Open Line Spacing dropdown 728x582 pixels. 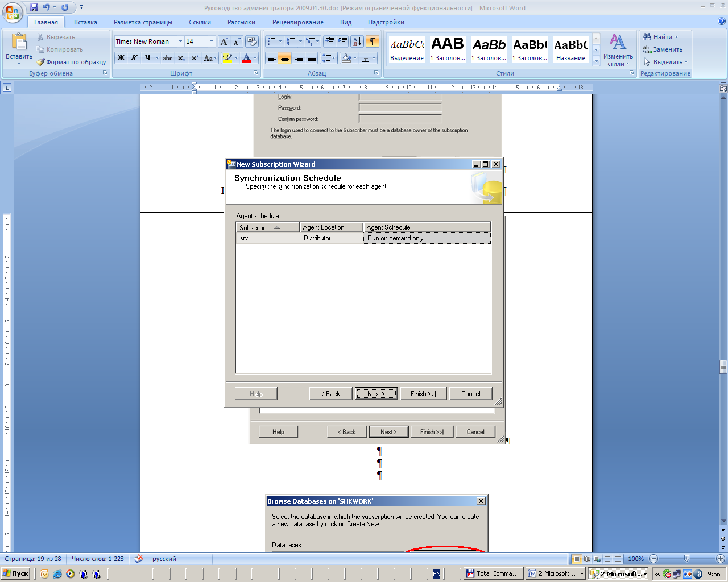(x=329, y=58)
